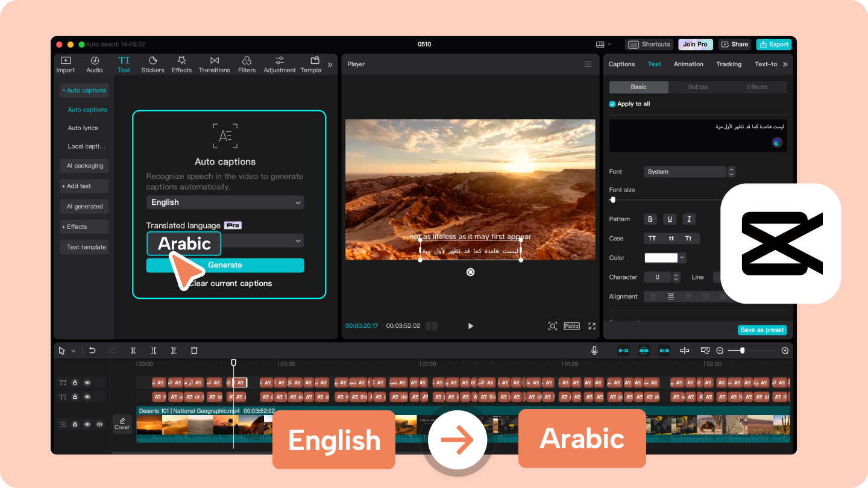
Task: Uncheck Apply to all
Action: tap(612, 104)
